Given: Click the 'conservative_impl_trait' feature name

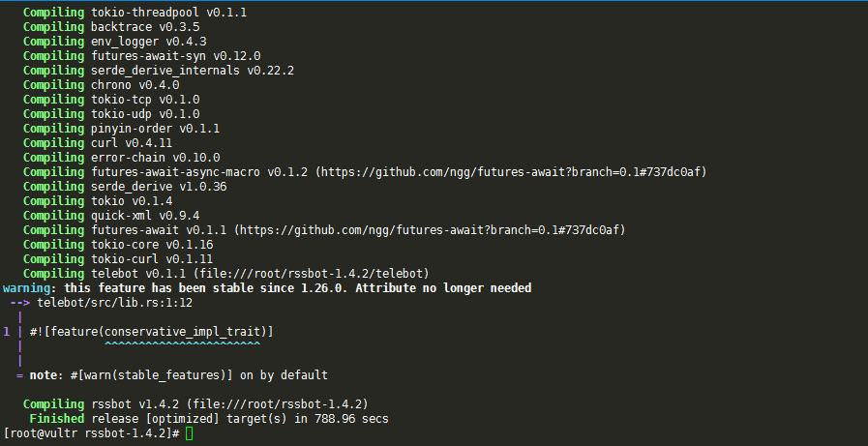Looking at the screenshot, I should 182,332.
